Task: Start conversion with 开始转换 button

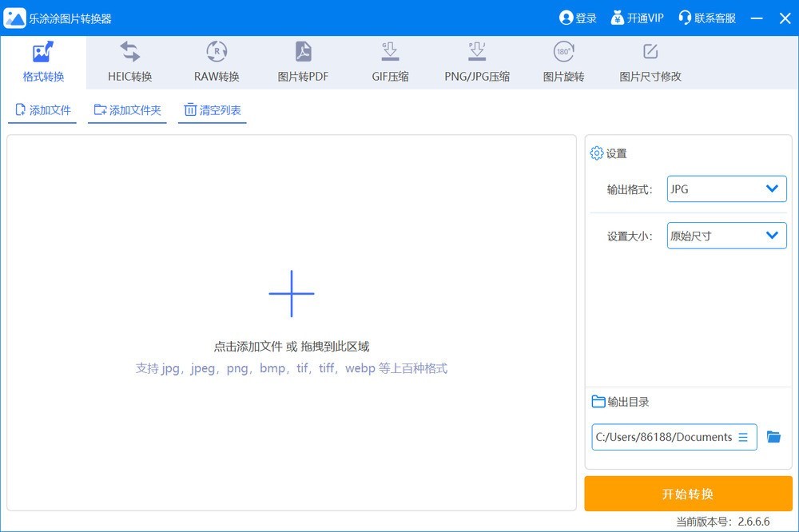Action: point(688,494)
